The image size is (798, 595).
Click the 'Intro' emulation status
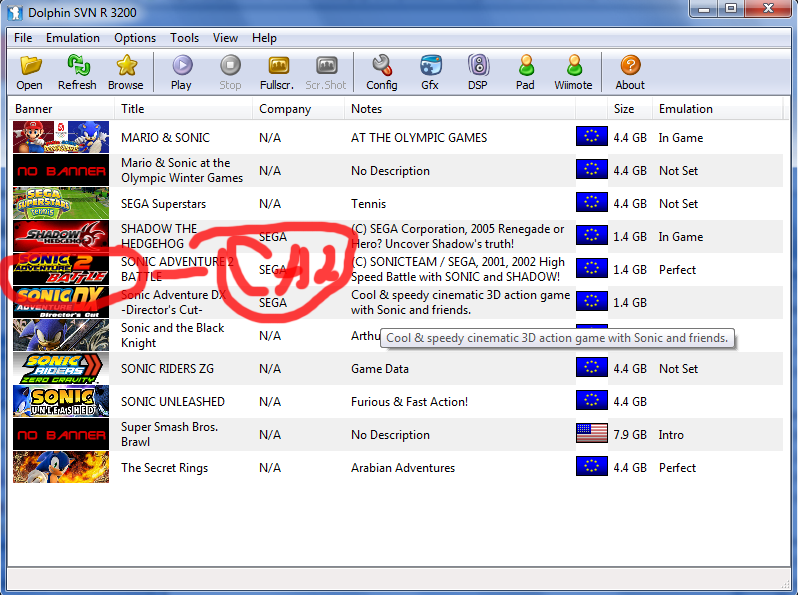click(x=671, y=435)
